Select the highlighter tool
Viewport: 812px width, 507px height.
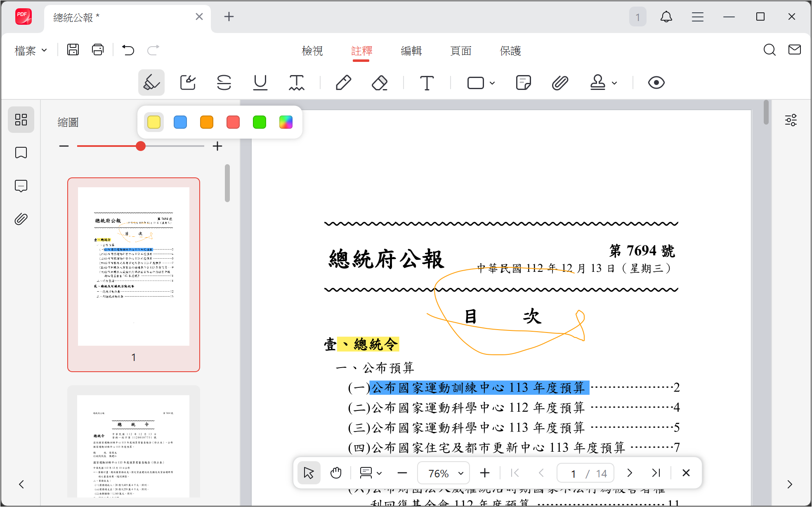151,83
